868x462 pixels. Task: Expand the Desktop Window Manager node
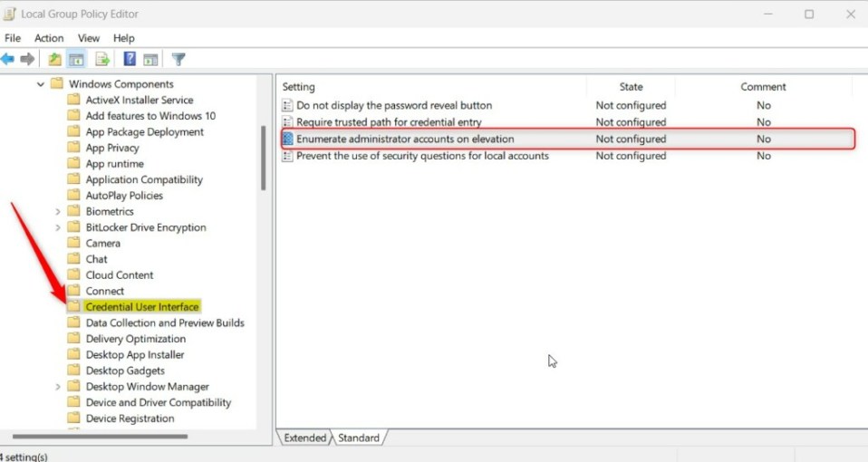pyautogui.click(x=58, y=387)
